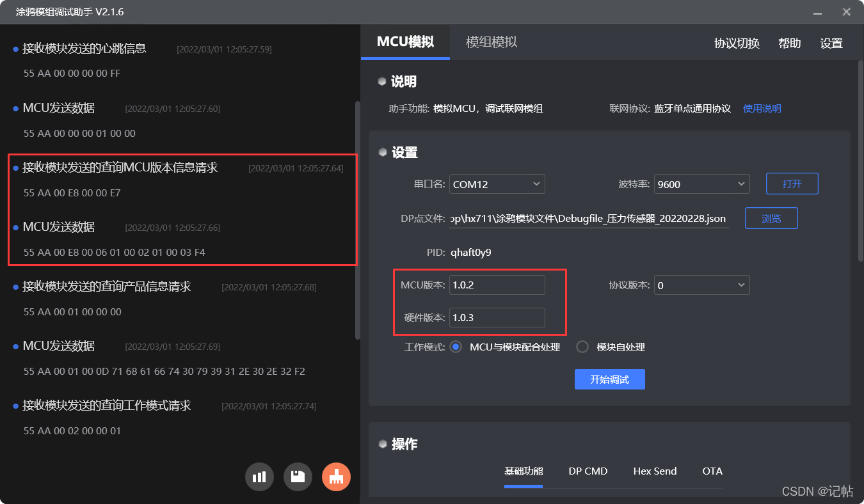The width and height of the screenshot is (864, 504).
Task: Switch to the Hex Send tab
Action: [655, 471]
